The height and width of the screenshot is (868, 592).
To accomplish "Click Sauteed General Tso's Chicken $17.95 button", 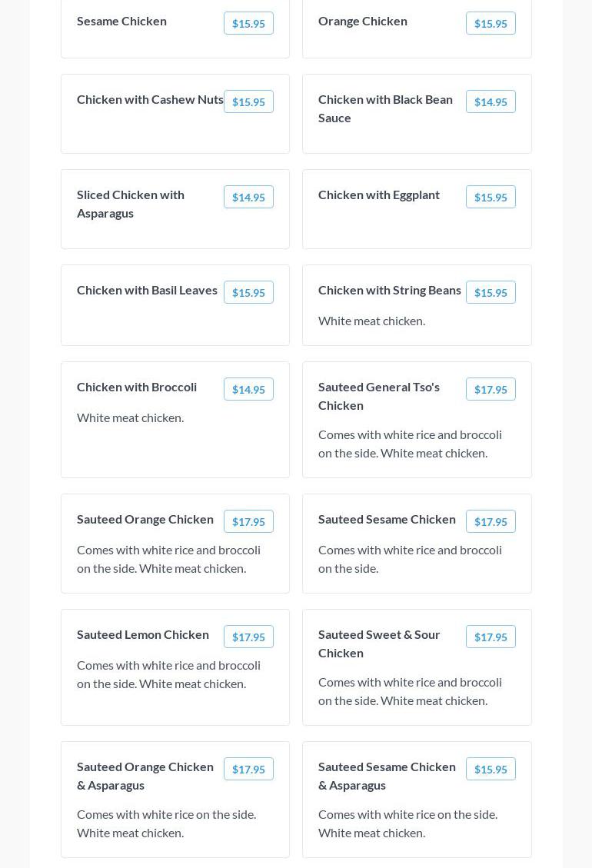I will point(491,389).
